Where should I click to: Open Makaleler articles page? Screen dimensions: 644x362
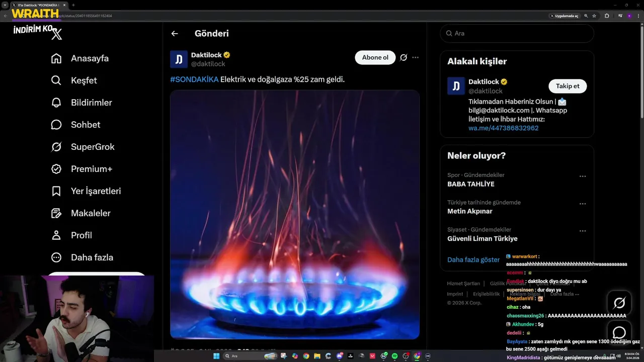coord(80,213)
